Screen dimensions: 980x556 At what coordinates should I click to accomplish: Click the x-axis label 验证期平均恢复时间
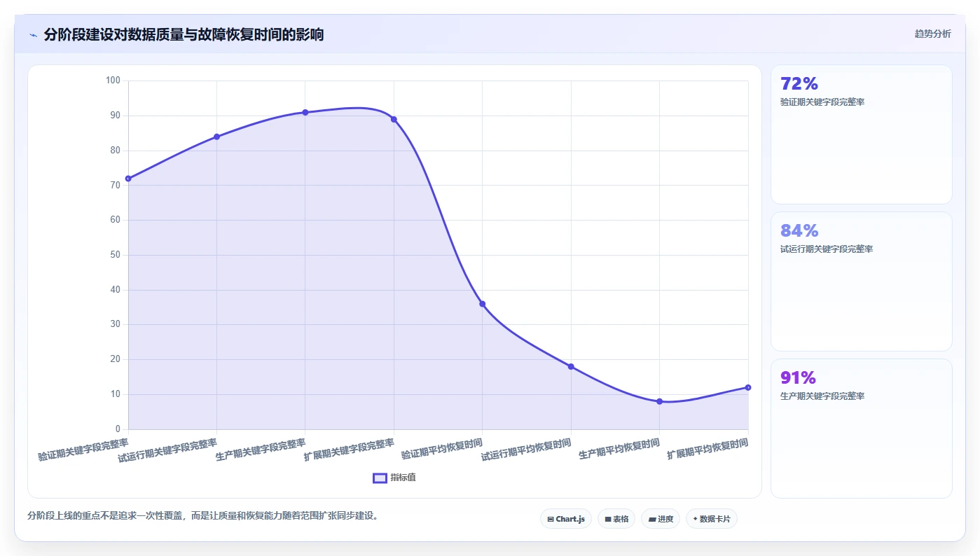coord(442,449)
